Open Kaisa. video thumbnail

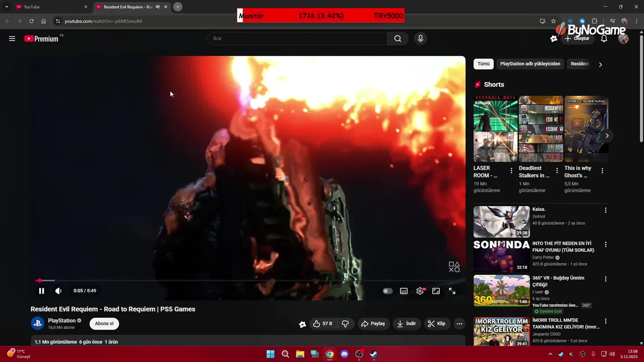pyautogui.click(x=502, y=222)
